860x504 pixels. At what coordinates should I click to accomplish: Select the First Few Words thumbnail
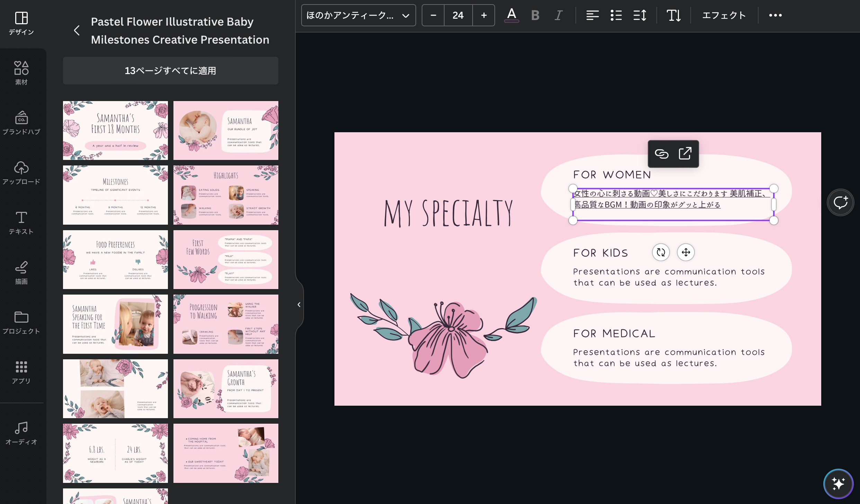(x=226, y=260)
